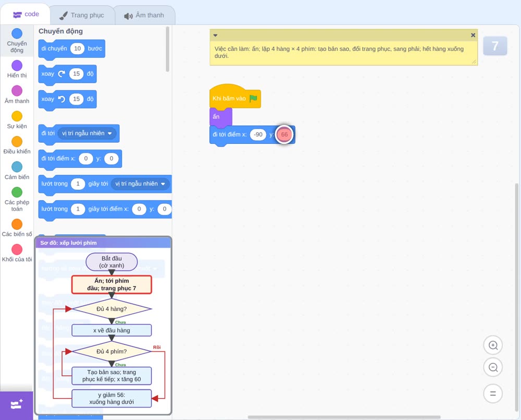Click the block palette vertical scrollbar

point(167,49)
